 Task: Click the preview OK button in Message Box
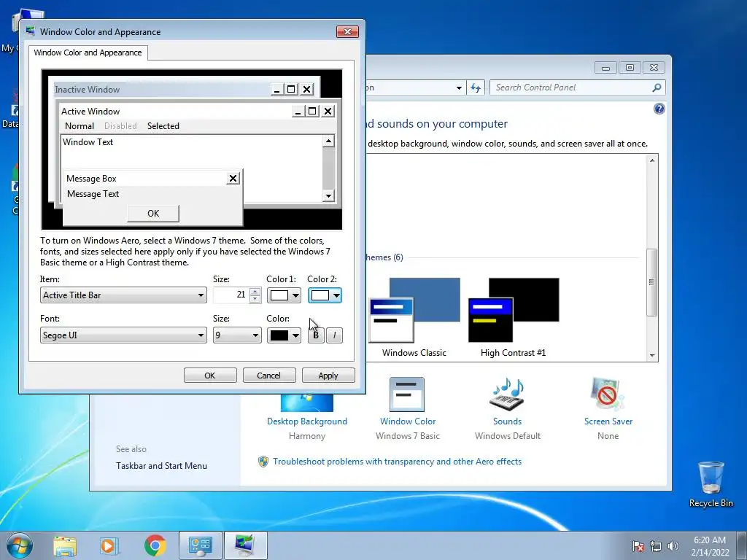153,214
